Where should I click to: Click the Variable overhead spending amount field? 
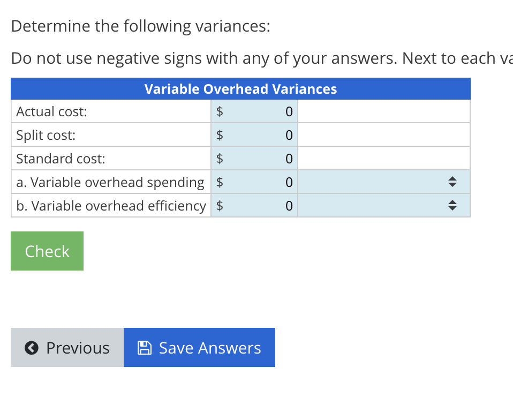click(254, 182)
